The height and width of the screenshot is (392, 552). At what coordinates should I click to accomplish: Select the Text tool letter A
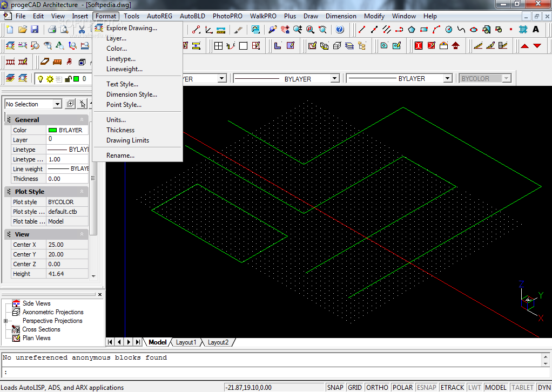pos(536,30)
